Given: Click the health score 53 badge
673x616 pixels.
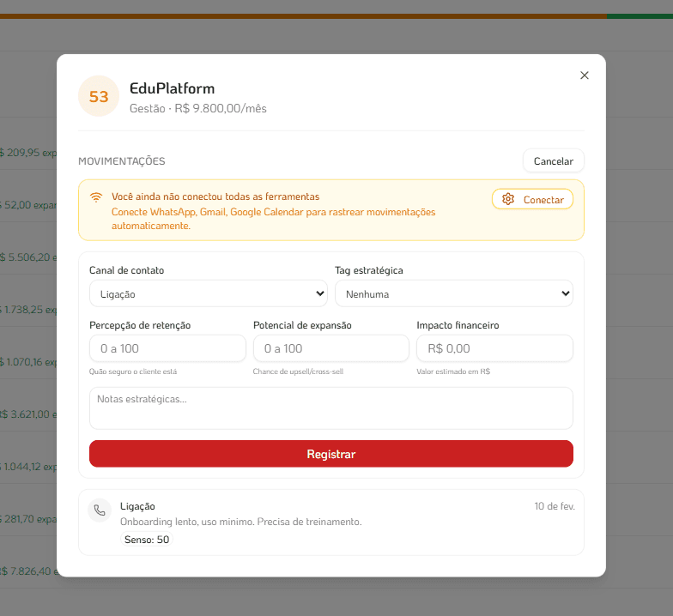Looking at the screenshot, I should [x=99, y=96].
